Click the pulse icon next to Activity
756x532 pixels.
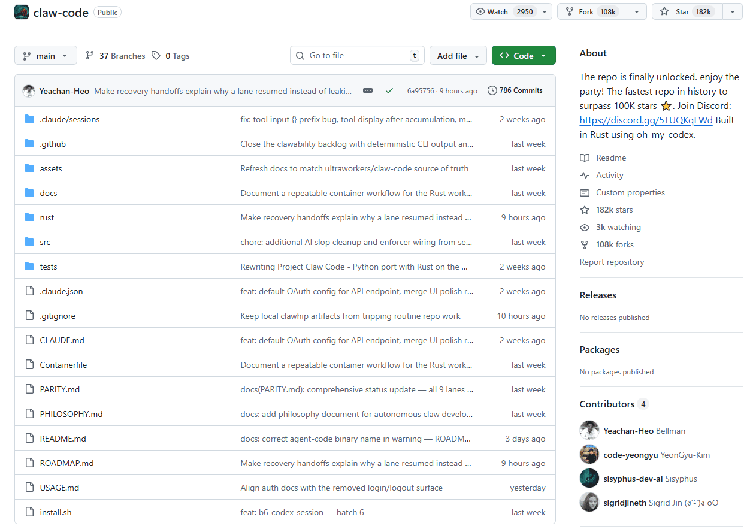tap(585, 175)
